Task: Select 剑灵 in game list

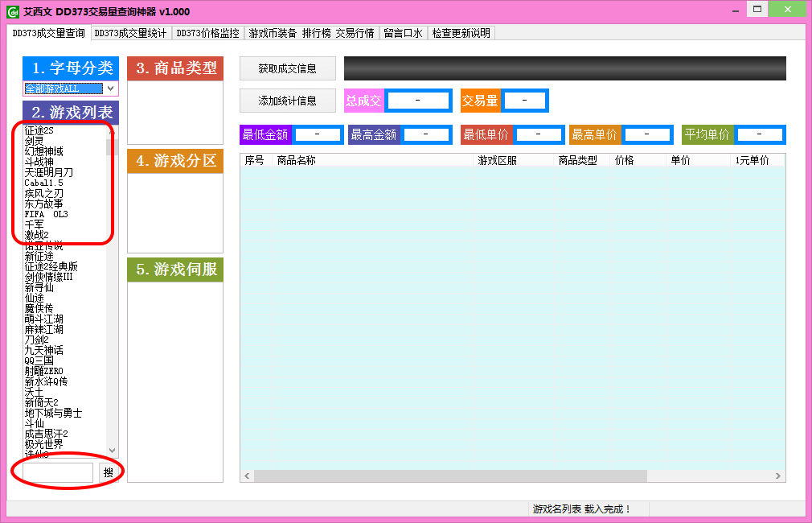Action: click(x=35, y=141)
